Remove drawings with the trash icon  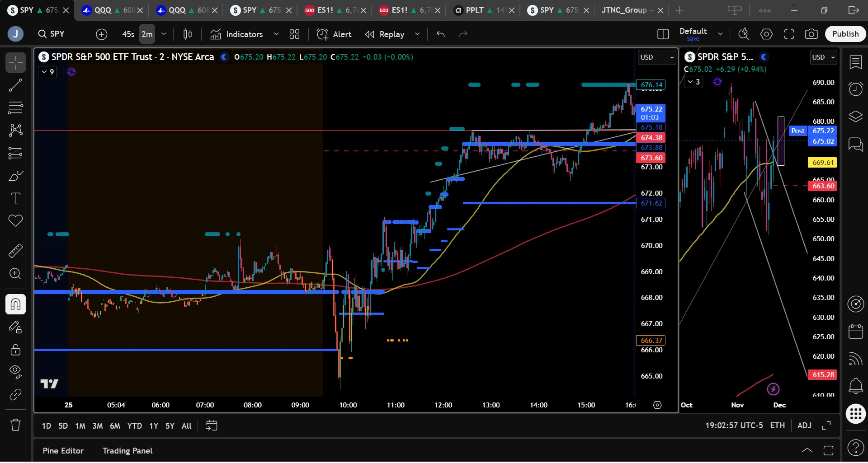point(15,425)
